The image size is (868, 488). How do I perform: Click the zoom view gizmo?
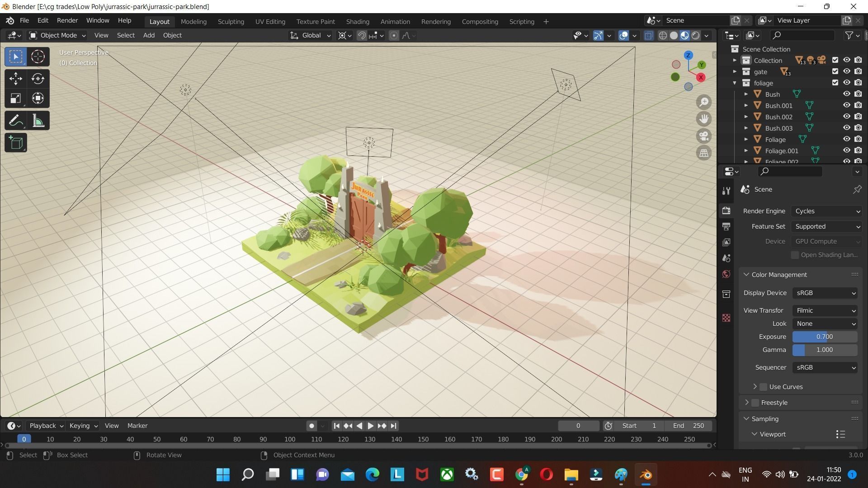704,102
